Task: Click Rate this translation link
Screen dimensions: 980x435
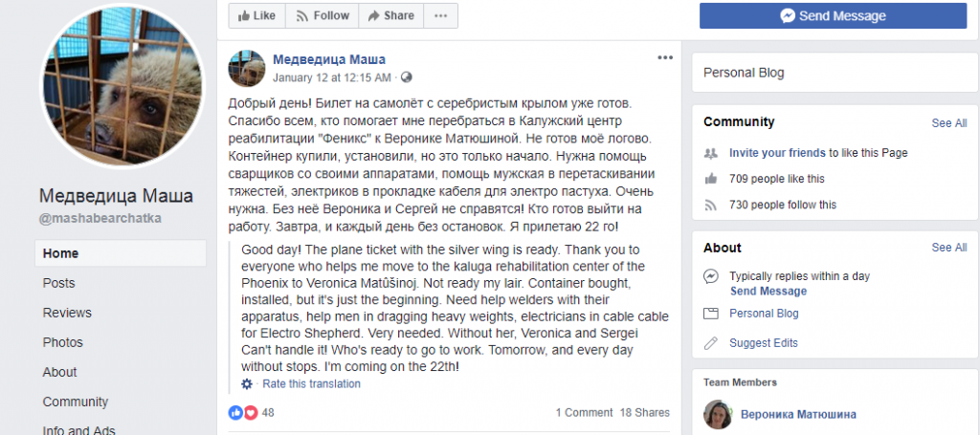Action: coord(311,384)
